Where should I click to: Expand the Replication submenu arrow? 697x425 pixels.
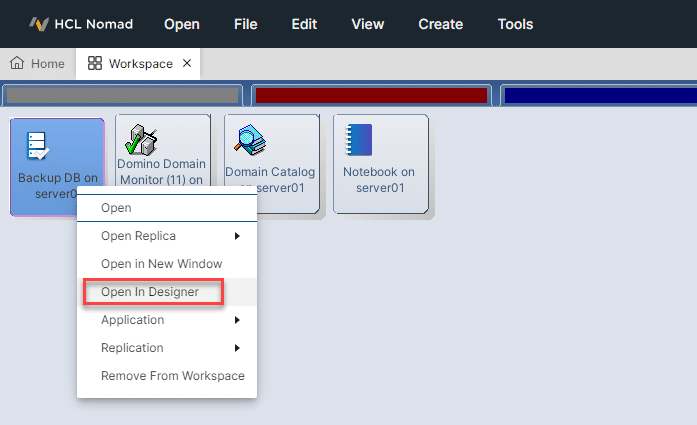(x=237, y=348)
